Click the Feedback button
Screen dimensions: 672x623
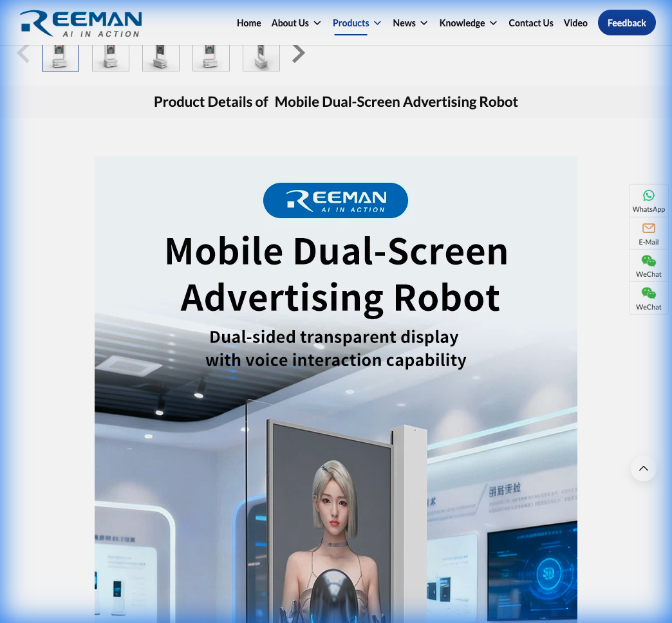pyautogui.click(x=626, y=23)
